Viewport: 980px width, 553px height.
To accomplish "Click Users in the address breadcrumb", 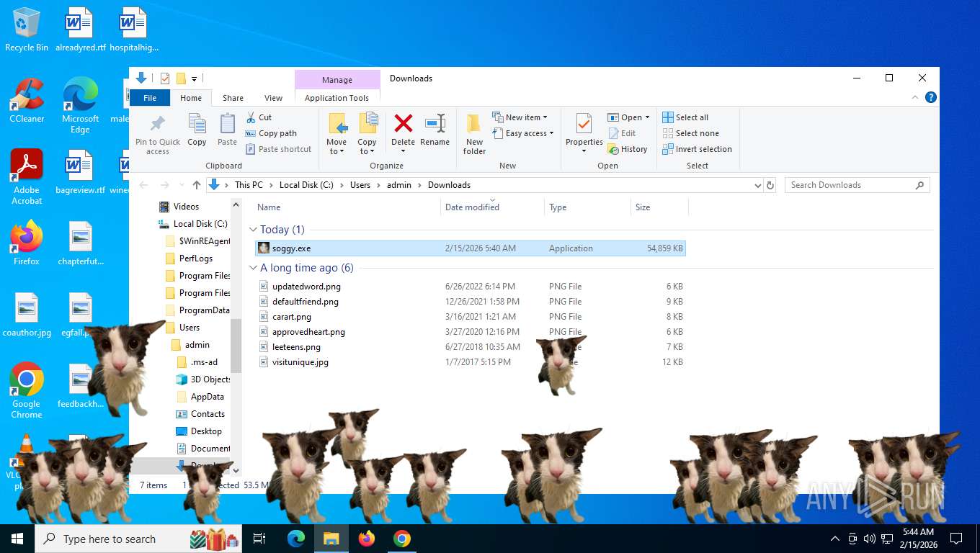I will 360,185.
